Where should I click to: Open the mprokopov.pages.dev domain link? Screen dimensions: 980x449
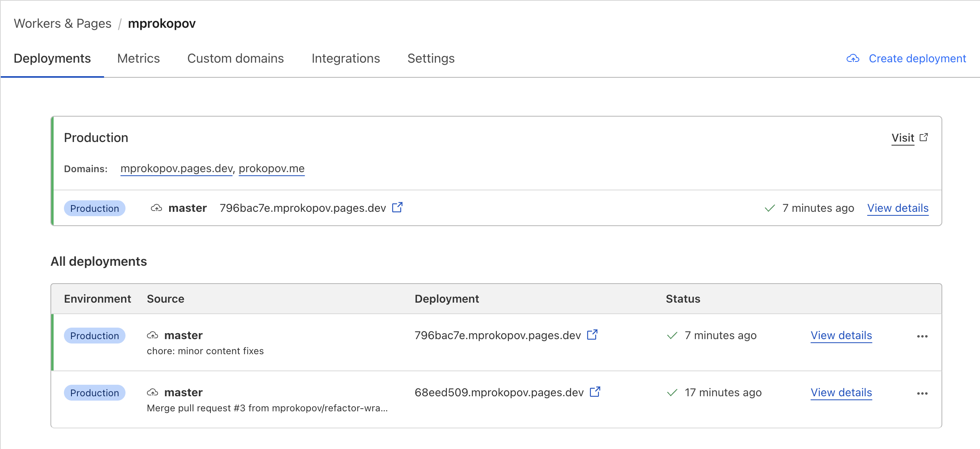[x=176, y=169]
